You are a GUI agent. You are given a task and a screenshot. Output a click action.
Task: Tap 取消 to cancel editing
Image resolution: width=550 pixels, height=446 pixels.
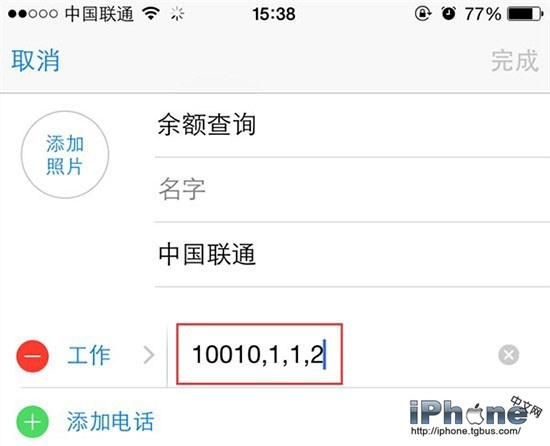(35, 61)
